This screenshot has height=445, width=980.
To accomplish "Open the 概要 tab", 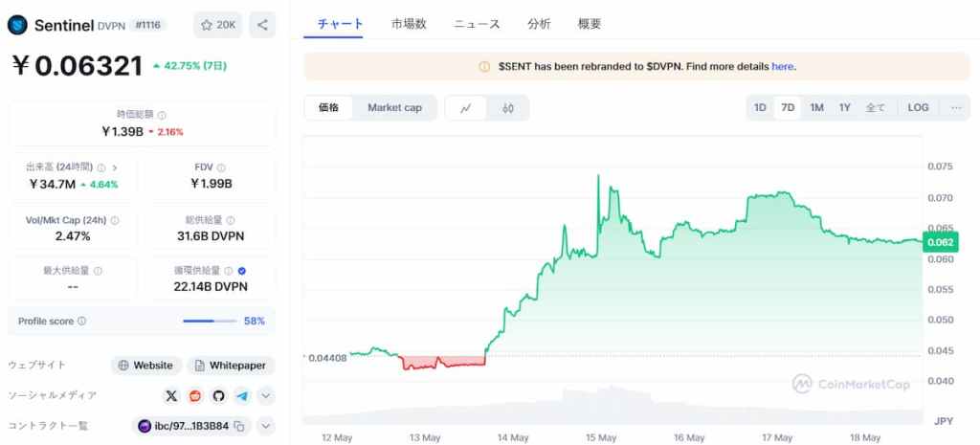I will [x=590, y=24].
